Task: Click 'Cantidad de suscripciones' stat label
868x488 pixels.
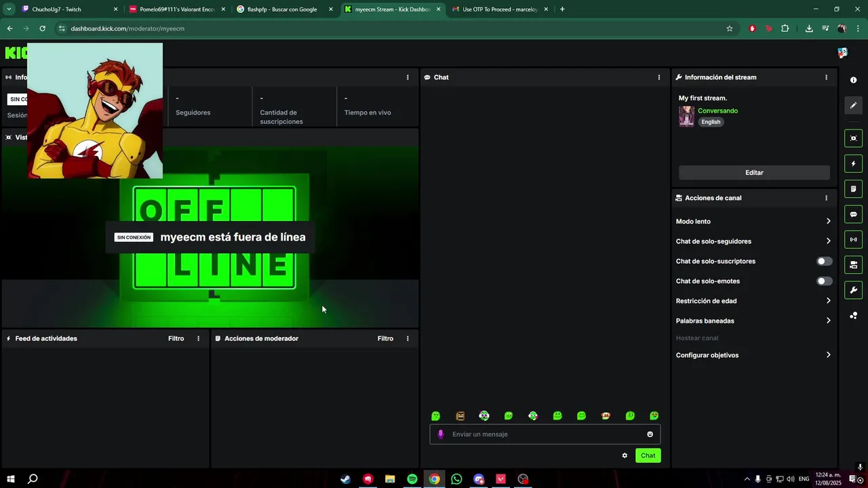Action: (281, 117)
